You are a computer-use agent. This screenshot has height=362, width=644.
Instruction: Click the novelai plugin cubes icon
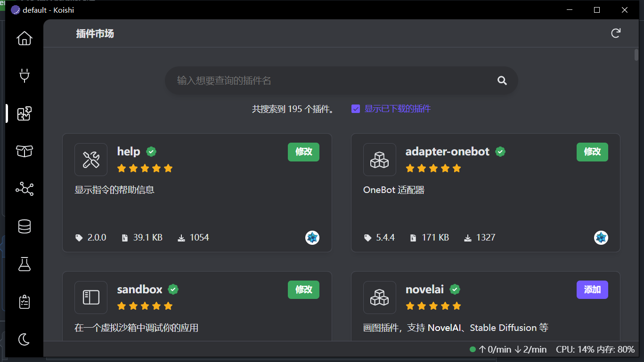pyautogui.click(x=380, y=298)
